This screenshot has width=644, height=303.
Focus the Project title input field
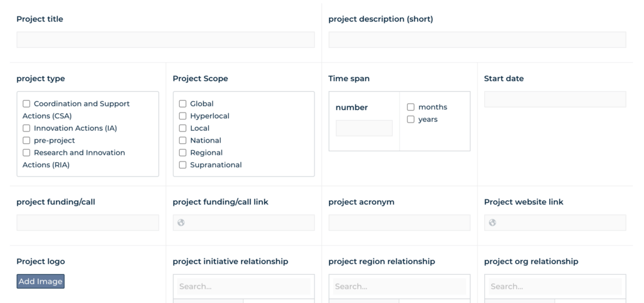[x=165, y=40]
